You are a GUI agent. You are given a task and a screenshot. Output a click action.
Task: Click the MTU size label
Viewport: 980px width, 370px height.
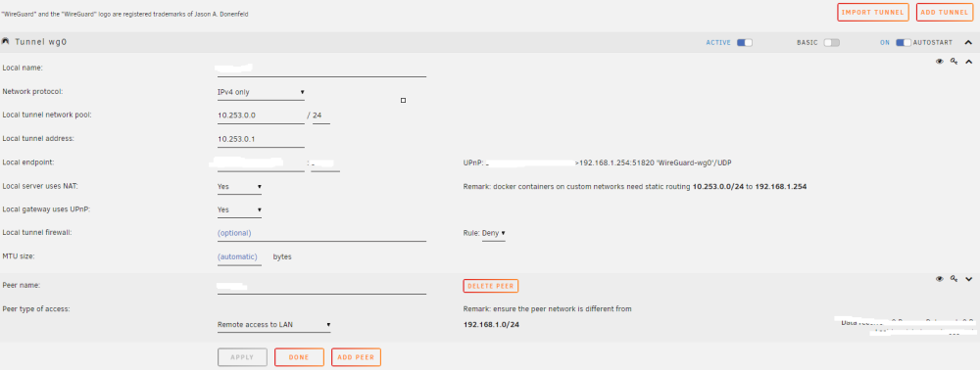[19, 255]
